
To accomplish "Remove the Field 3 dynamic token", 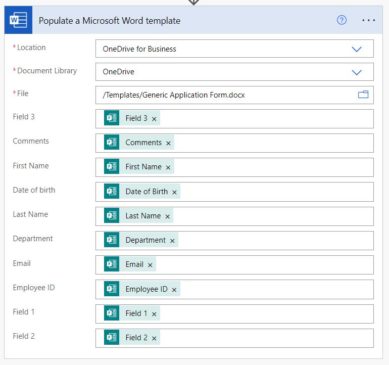I will [154, 119].
